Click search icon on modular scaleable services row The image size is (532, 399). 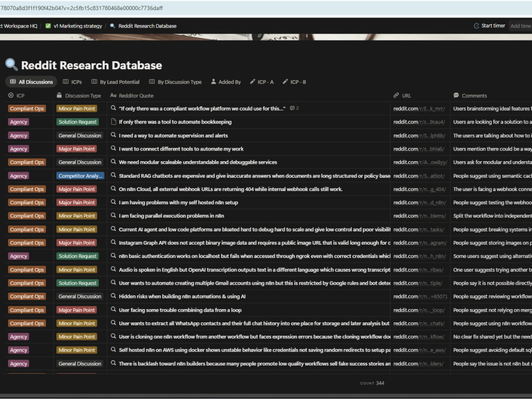point(113,162)
